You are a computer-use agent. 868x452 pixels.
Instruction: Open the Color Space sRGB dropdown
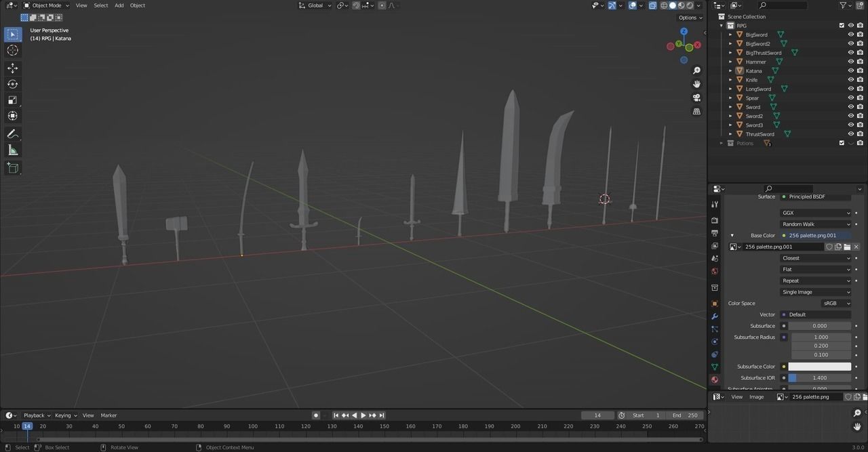837,303
